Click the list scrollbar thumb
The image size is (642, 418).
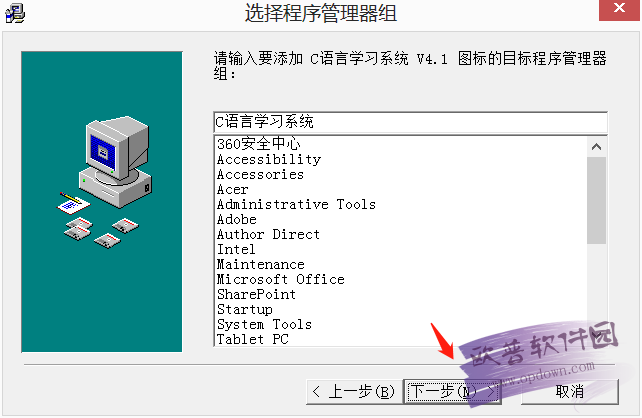pos(596,201)
